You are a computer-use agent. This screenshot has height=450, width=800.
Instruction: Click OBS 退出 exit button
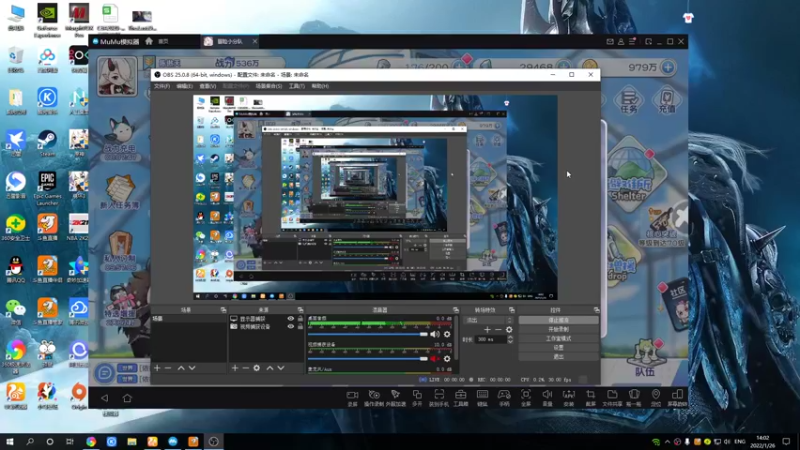click(x=559, y=357)
